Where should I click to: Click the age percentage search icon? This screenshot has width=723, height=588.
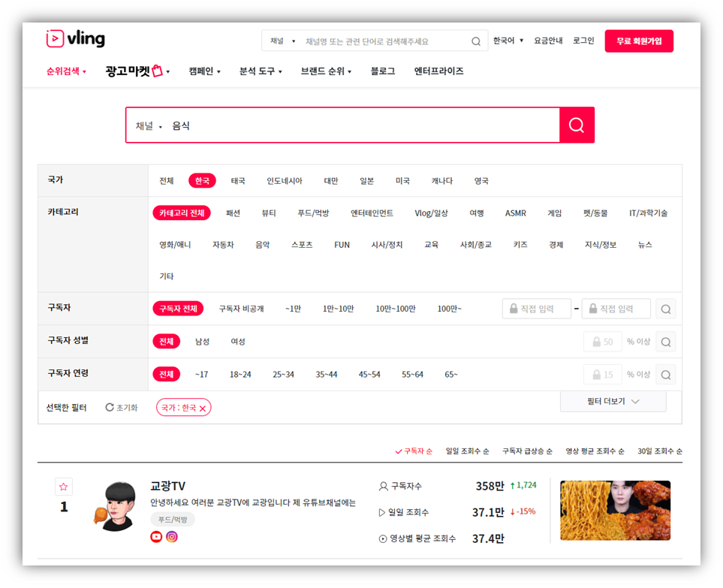(x=666, y=375)
